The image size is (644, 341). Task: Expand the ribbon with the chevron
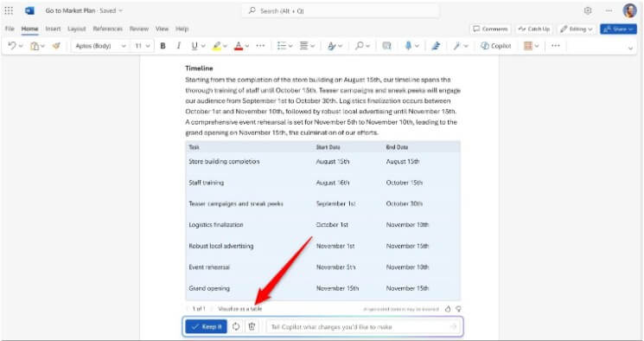631,48
